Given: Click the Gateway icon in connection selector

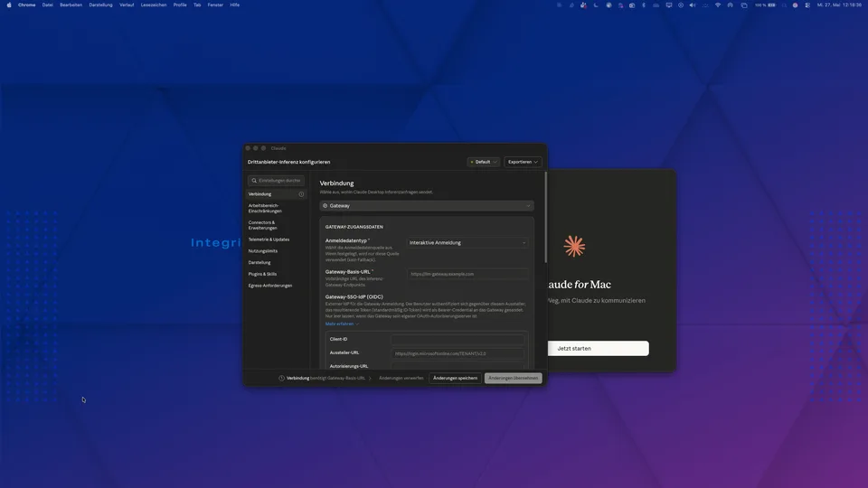Looking at the screenshot, I should pos(325,206).
